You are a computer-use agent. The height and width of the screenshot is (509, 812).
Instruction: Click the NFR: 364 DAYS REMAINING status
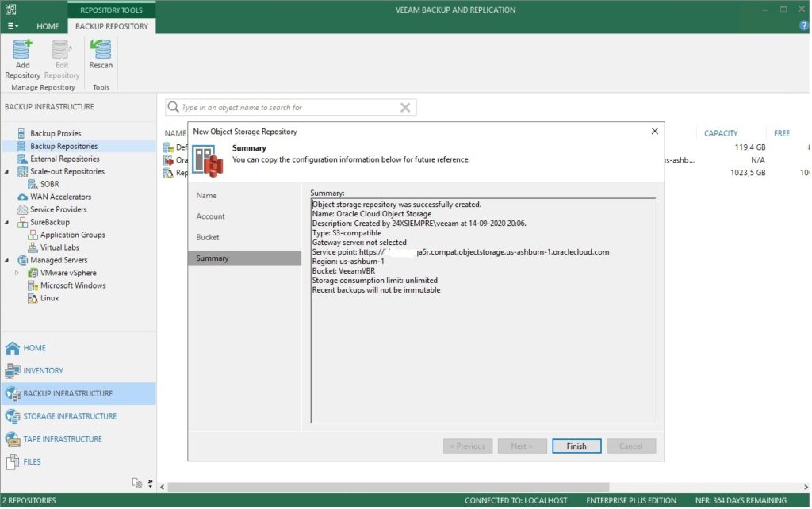point(741,500)
